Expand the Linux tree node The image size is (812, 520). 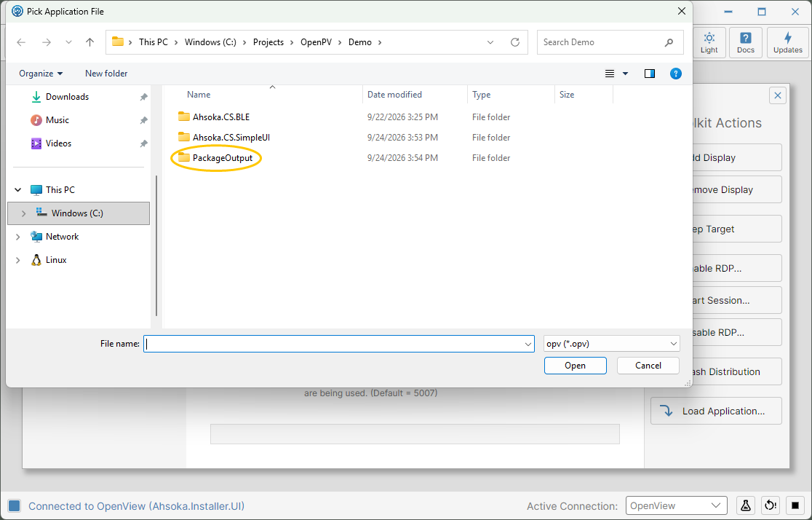pos(18,260)
